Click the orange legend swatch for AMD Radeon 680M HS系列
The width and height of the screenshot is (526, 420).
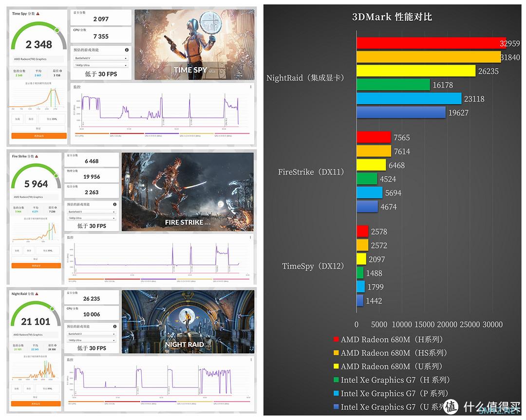click(336, 353)
